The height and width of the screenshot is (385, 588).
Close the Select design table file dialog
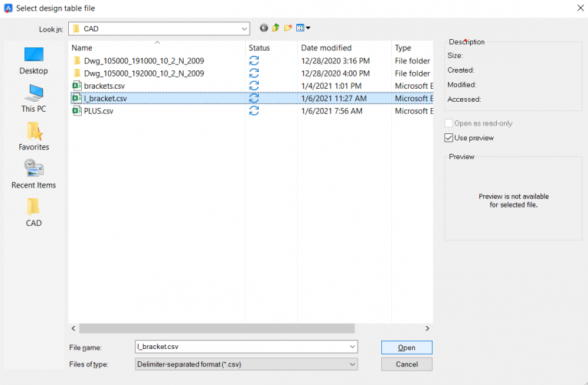click(580, 8)
